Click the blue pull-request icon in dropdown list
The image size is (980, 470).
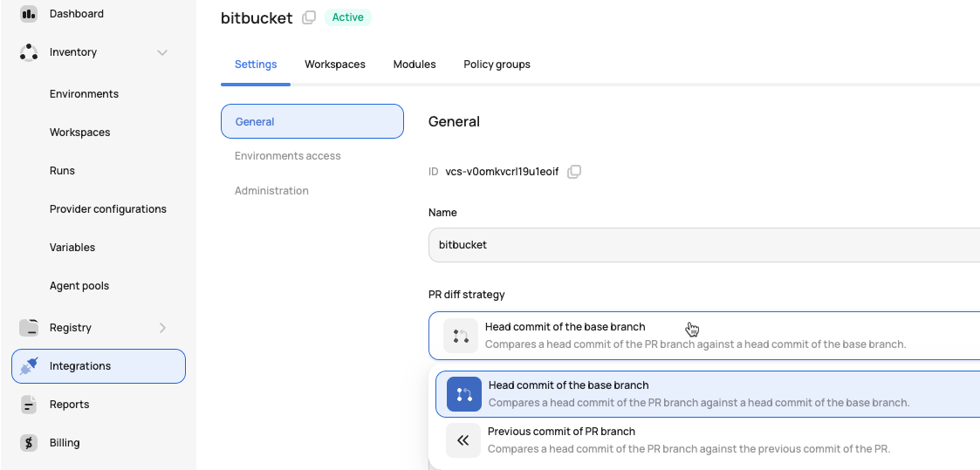(x=463, y=394)
